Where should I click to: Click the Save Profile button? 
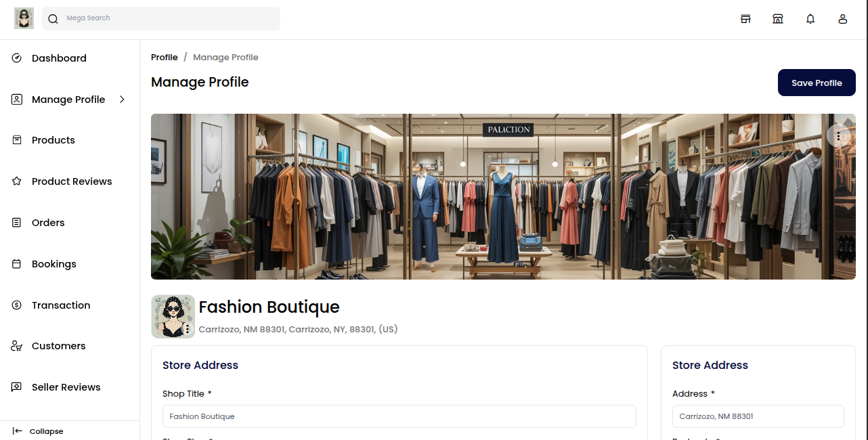[817, 83]
